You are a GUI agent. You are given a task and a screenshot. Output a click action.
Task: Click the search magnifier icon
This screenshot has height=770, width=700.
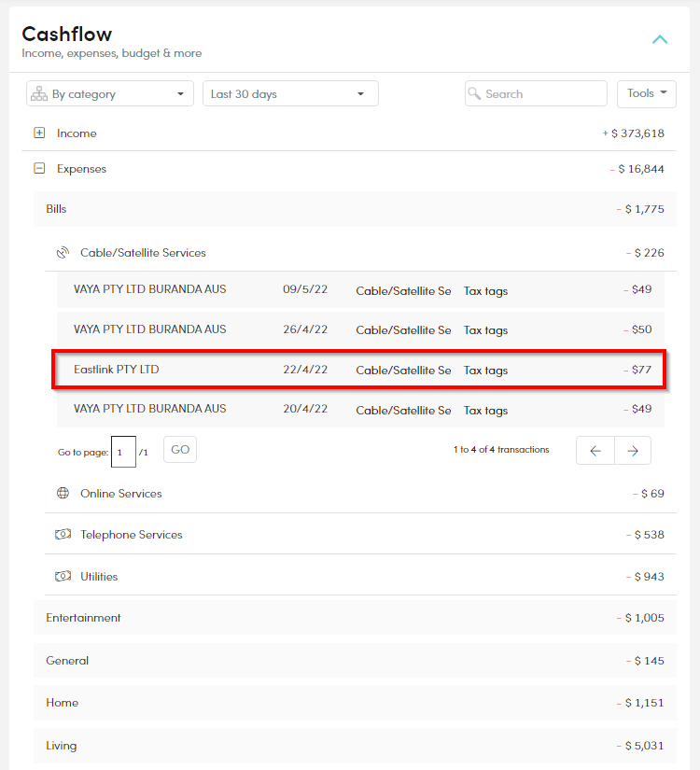coord(474,92)
